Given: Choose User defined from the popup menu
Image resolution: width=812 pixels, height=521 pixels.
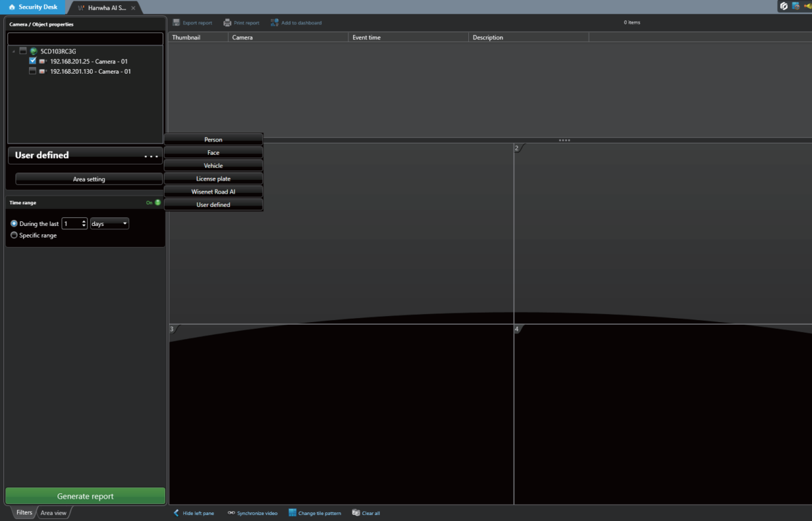Looking at the screenshot, I should tap(213, 204).
